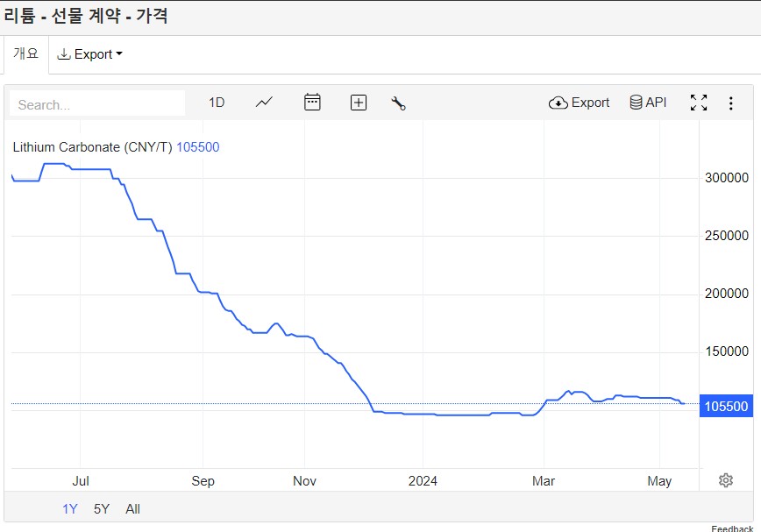The width and height of the screenshot is (761, 532).
Task: Click the Jul x-axis label
Action: pyautogui.click(x=81, y=480)
